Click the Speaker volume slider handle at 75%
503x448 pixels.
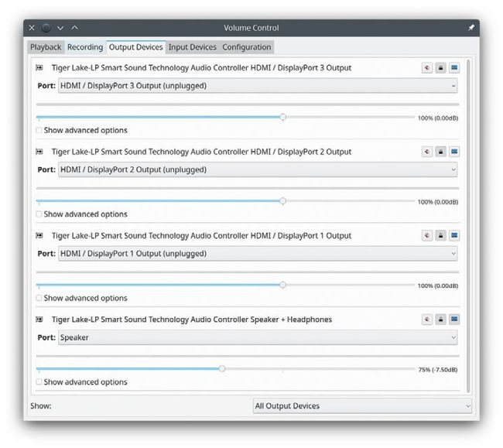[222, 369]
